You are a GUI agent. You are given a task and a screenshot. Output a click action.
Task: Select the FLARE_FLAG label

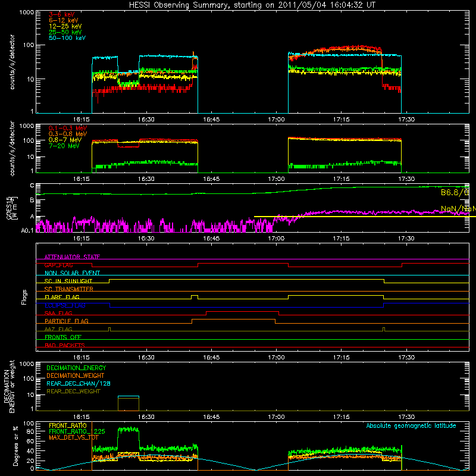62,297
